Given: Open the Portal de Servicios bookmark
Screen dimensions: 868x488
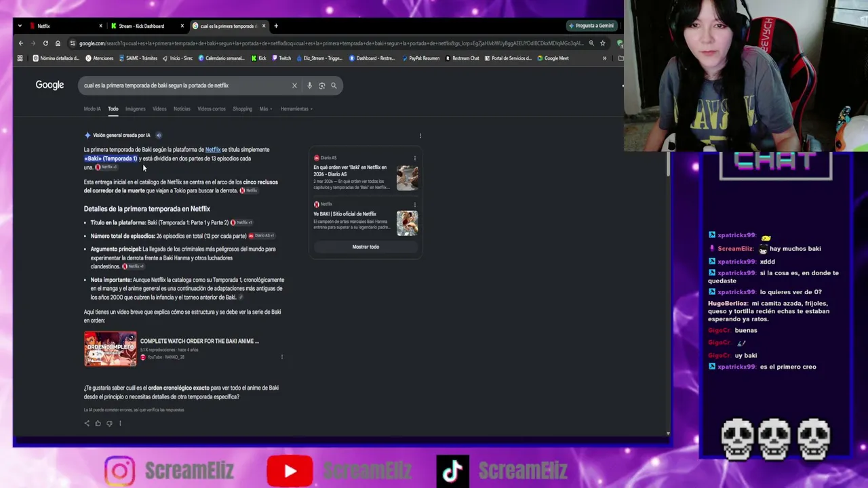Looking at the screenshot, I should (x=508, y=58).
